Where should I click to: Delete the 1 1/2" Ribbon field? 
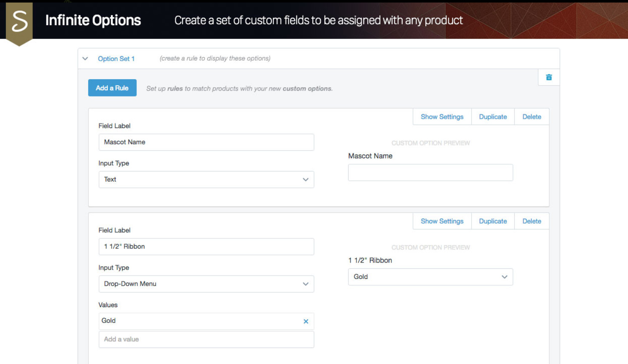pos(531,221)
